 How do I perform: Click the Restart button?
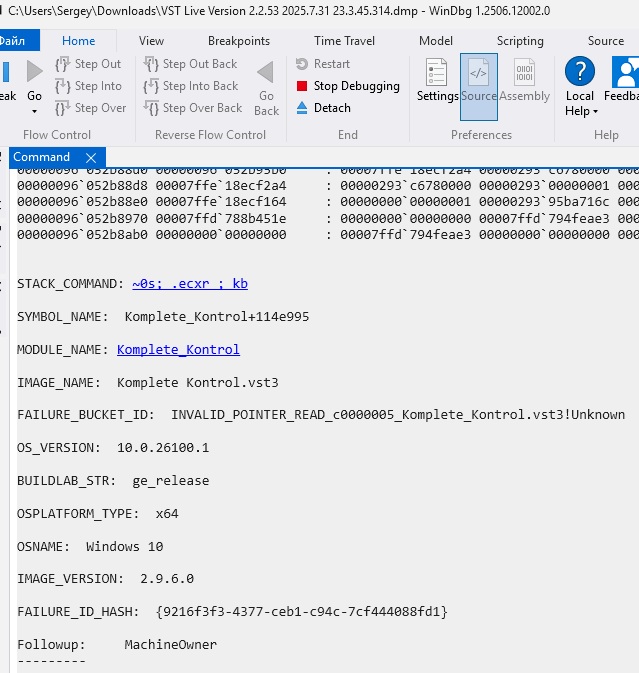click(323, 64)
